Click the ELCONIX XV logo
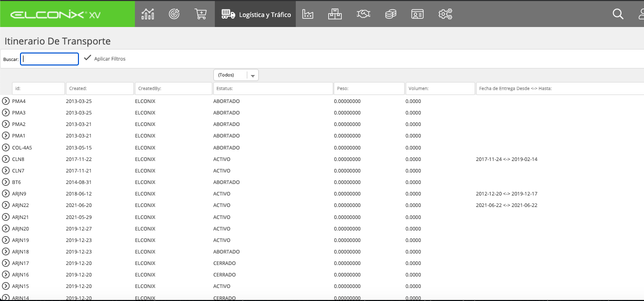644x301 pixels. pyautogui.click(x=55, y=14)
